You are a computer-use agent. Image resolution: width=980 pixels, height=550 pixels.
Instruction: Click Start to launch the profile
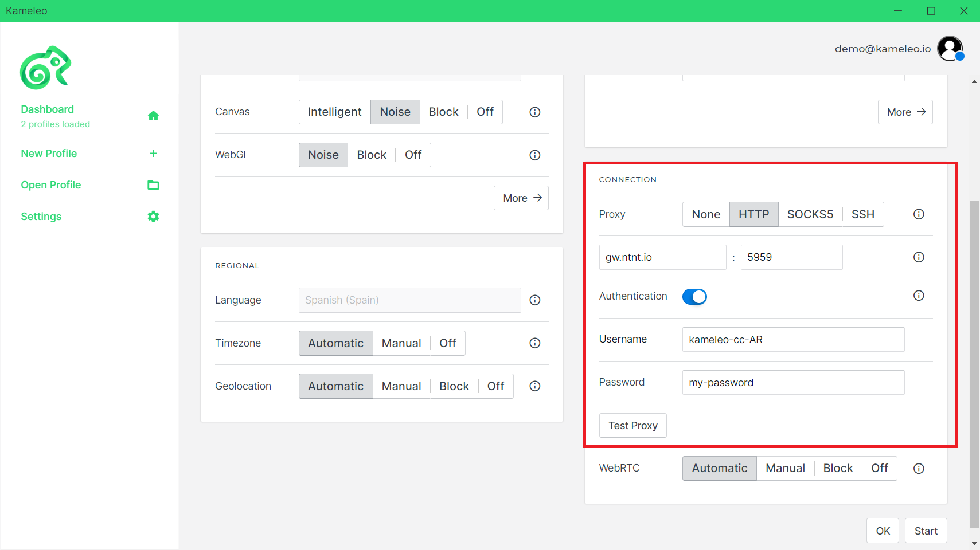tap(926, 531)
